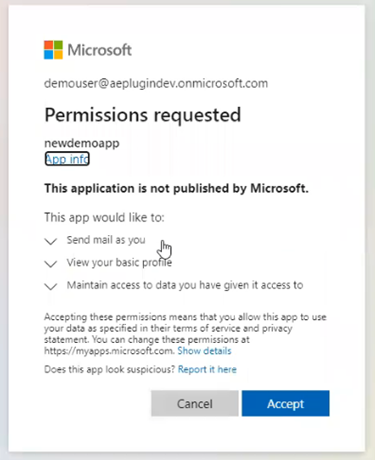Image resolution: width=375 pixels, height=460 pixels.
Task: Click the not published by Microsoft warning
Action: (176, 189)
